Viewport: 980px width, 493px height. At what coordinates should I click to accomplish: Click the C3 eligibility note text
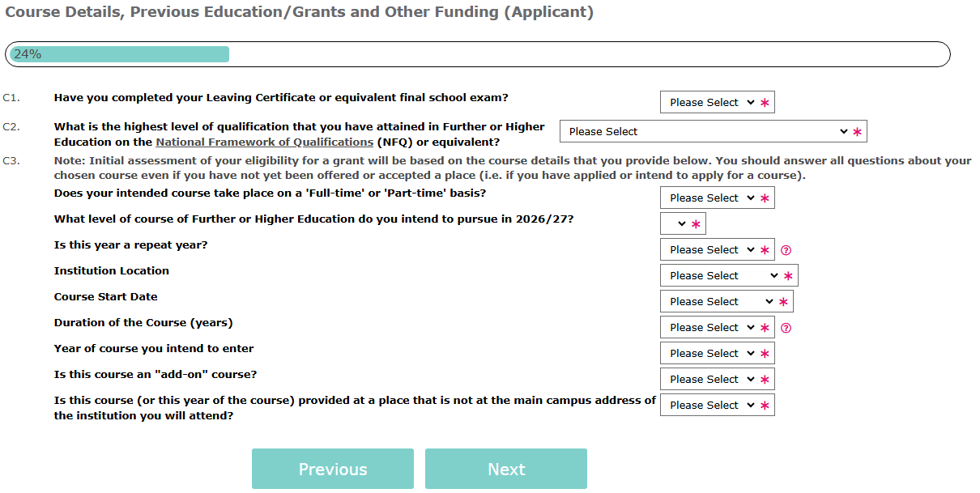pyautogui.click(x=512, y=168)
